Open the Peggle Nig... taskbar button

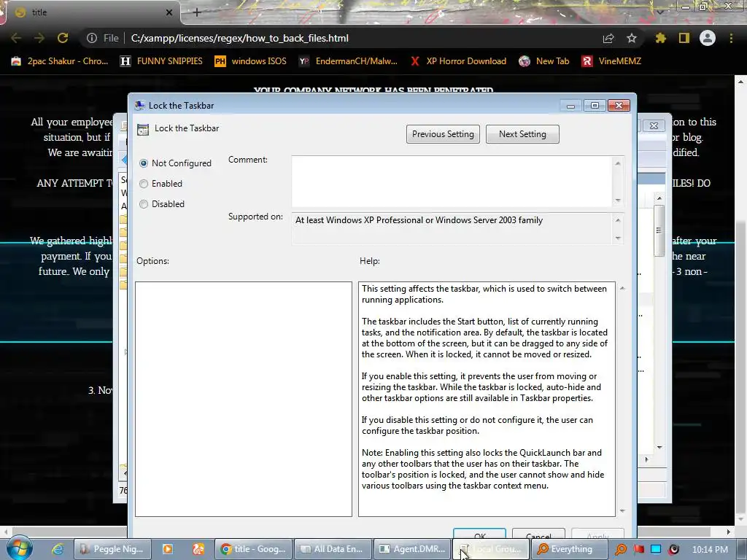point(112,549)
